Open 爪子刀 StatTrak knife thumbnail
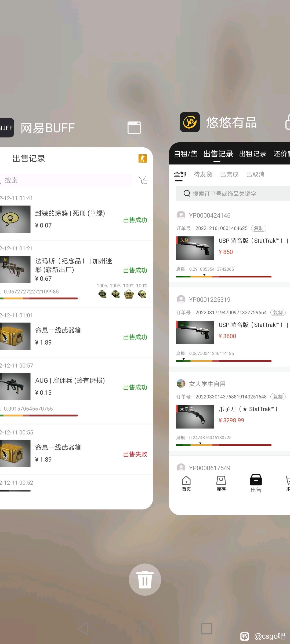The image size is (290, 644). coord(195,416)
